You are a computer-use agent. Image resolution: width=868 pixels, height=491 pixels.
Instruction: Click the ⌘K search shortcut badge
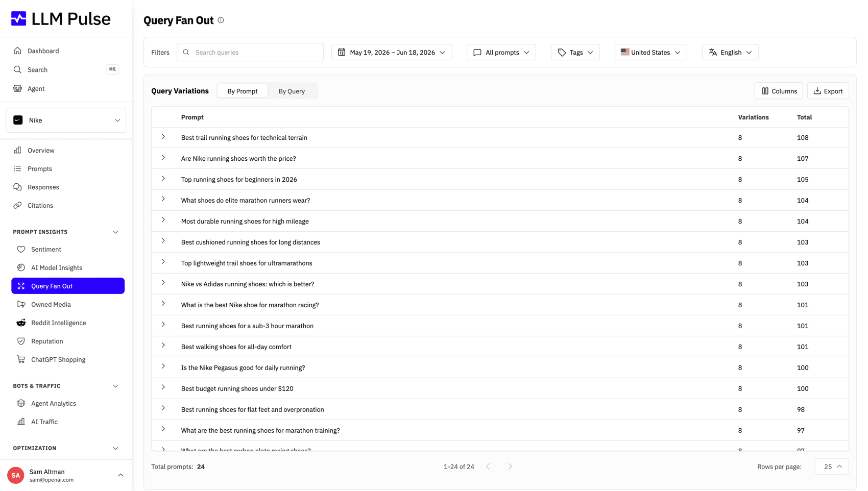click(112, 69)
